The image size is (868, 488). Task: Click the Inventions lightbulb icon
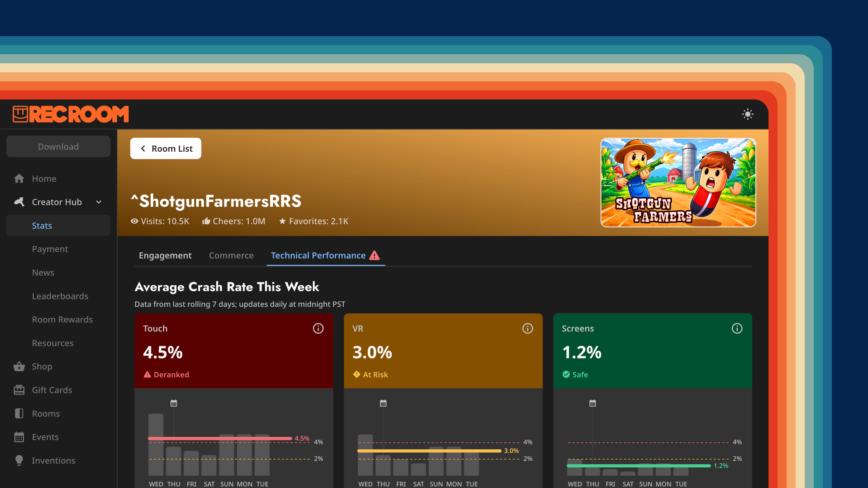click(x=19, y=460)
